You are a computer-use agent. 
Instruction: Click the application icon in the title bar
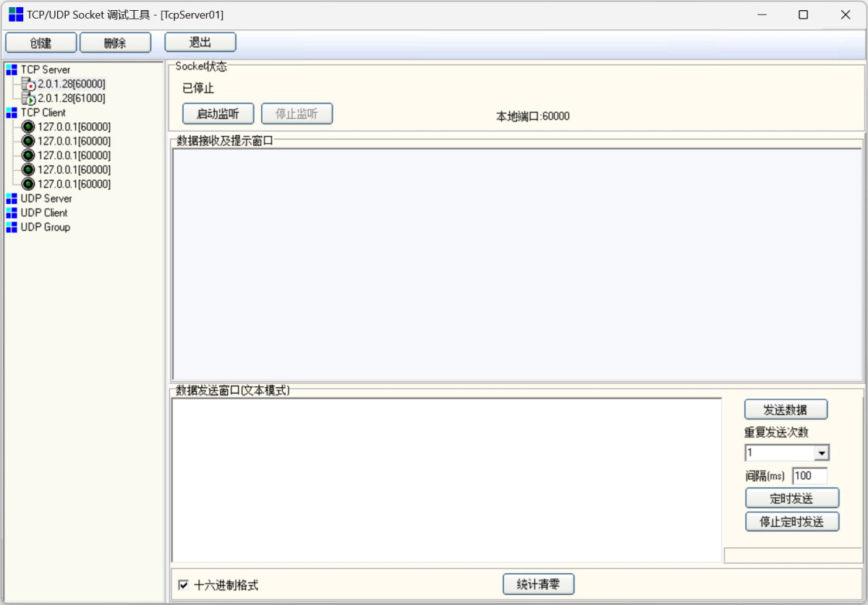pos(14,14)
